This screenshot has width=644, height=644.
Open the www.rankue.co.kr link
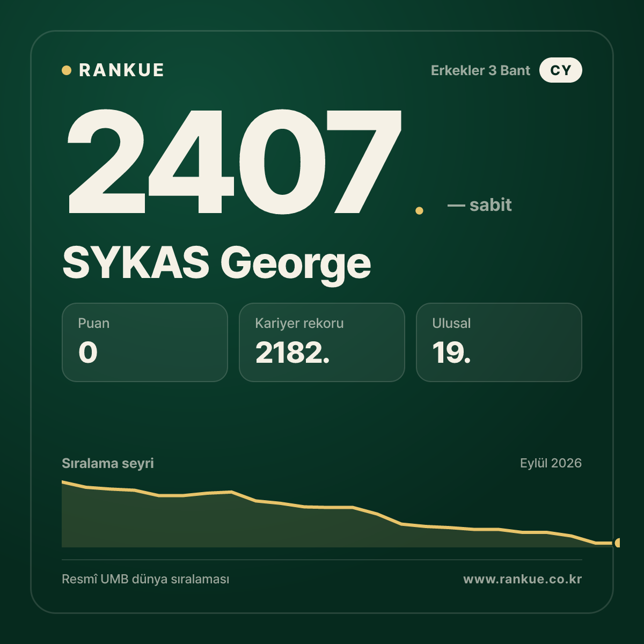point(523,579)
